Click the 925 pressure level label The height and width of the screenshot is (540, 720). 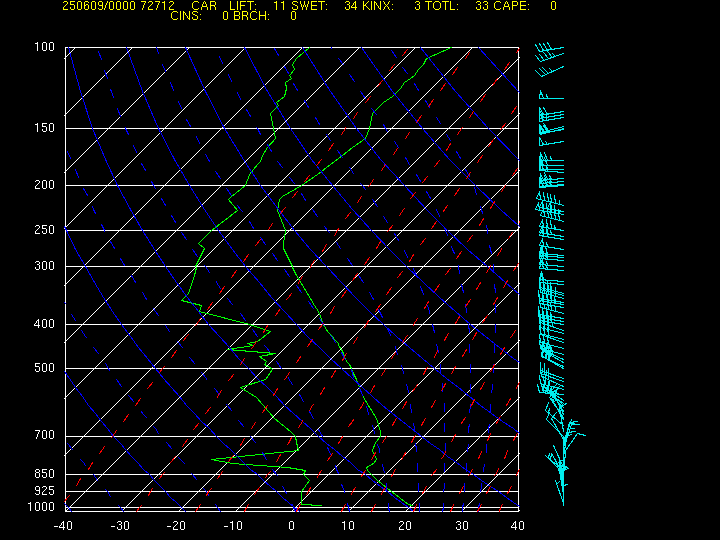coord(45,491)
